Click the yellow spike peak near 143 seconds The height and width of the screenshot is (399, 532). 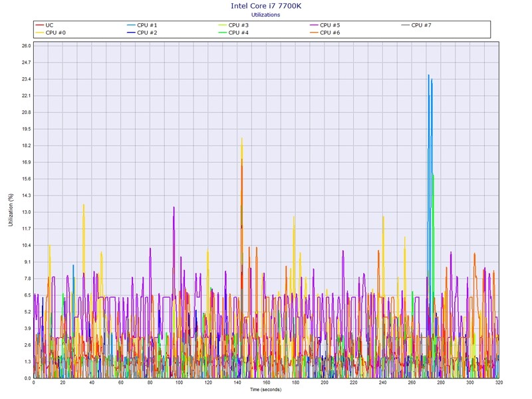click(x=242, y=138)
